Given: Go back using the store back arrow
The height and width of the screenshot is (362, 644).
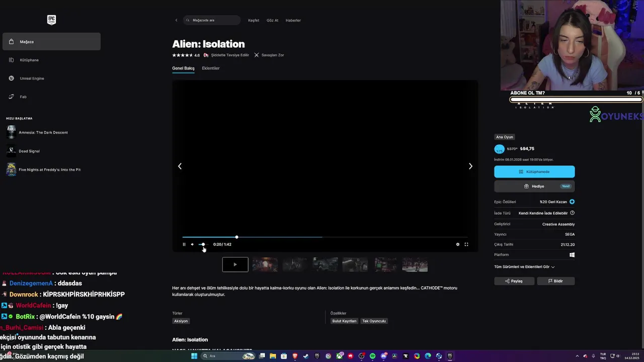Looking at the screenshot, I should point(176,20).
